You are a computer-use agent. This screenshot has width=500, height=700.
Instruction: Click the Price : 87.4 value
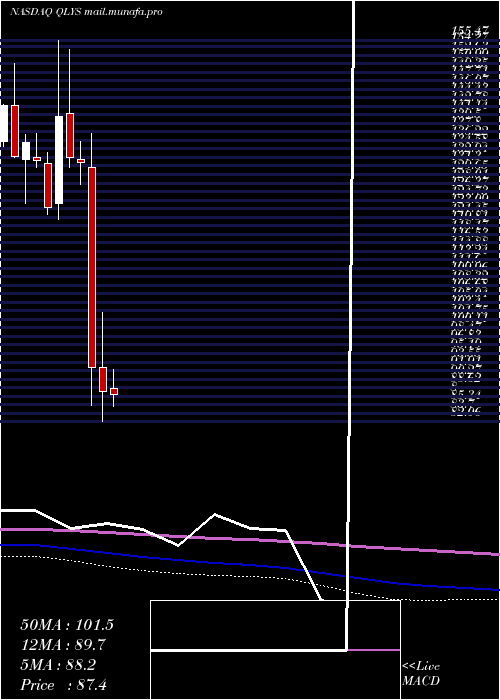coord(63,685)
